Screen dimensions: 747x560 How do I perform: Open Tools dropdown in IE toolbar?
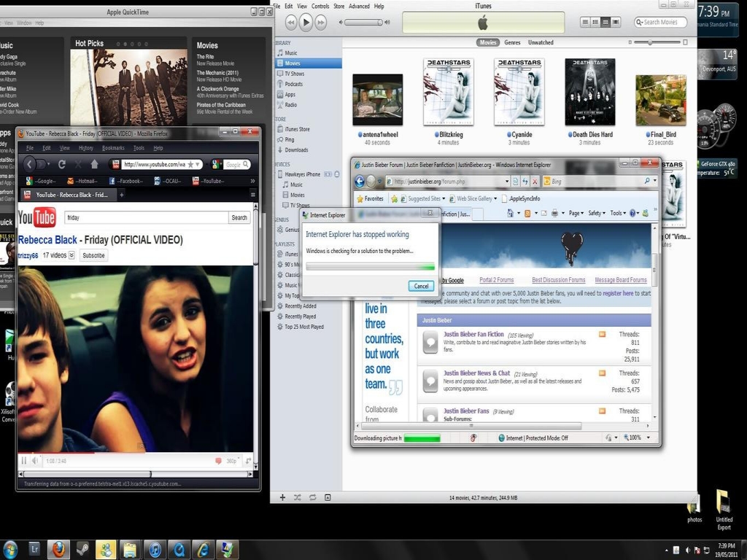[618, 214]
